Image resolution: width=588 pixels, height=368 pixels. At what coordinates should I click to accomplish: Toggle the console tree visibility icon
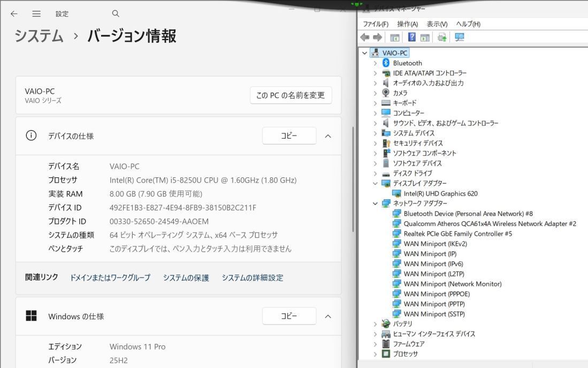coord(394,37)
